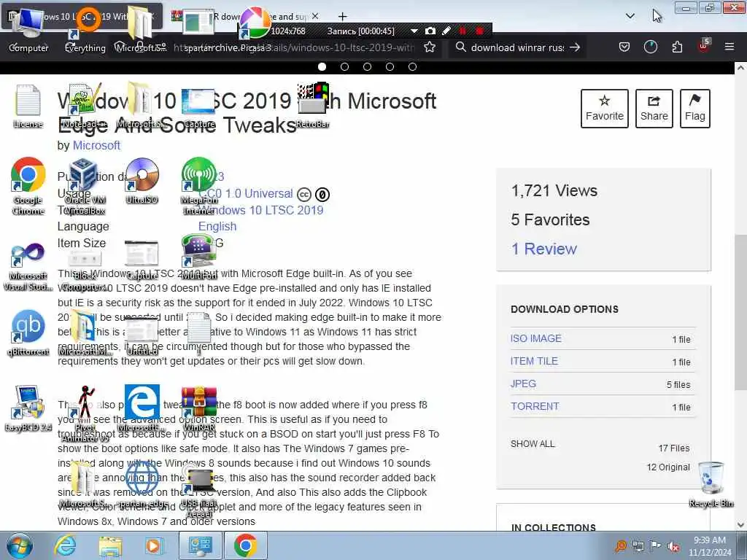Close the WinRAR download tab
The image size is (747, 560).
tap(315, 16)
